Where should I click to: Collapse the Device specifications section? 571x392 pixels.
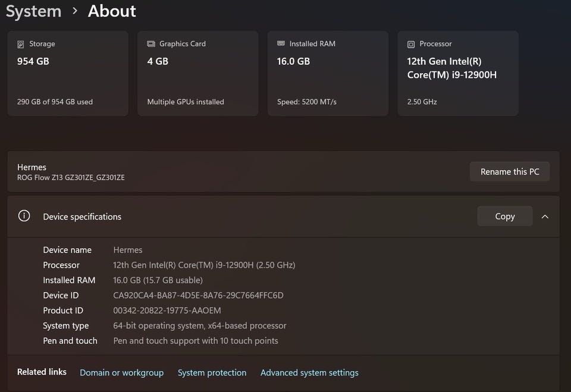[545, 217]
